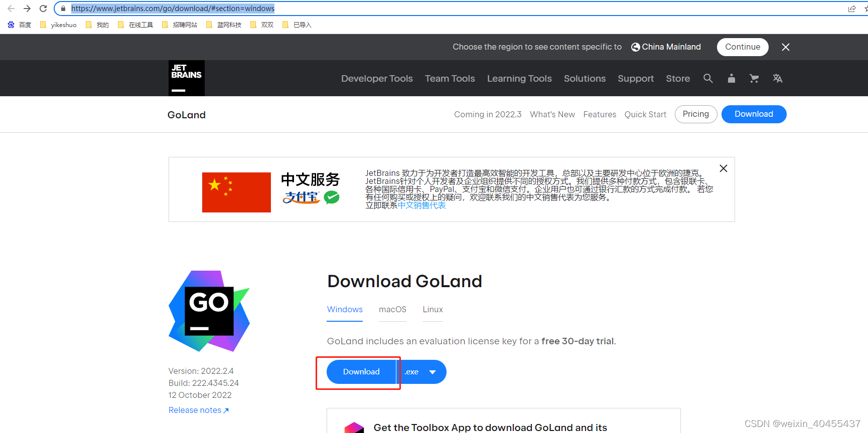Image resolution: width=868 pixels, height=433 pixels.
Task: Open the account profile icon
Action: (x=732, y=78)
